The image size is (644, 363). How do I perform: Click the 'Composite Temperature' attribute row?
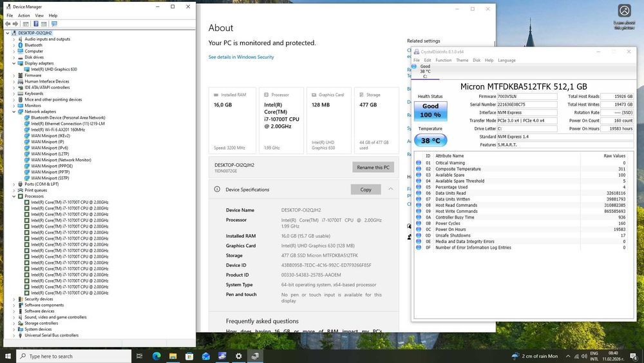point(521,169)
